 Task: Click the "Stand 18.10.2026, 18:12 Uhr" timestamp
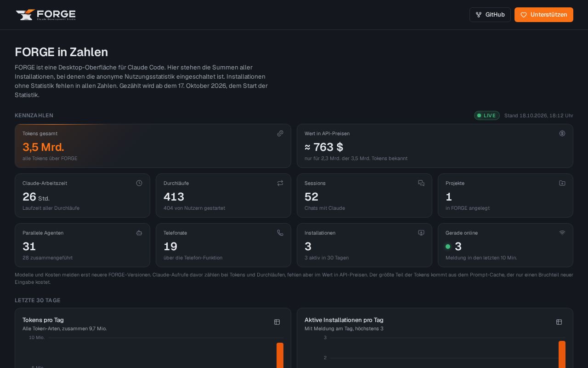[x=539, y=115]
